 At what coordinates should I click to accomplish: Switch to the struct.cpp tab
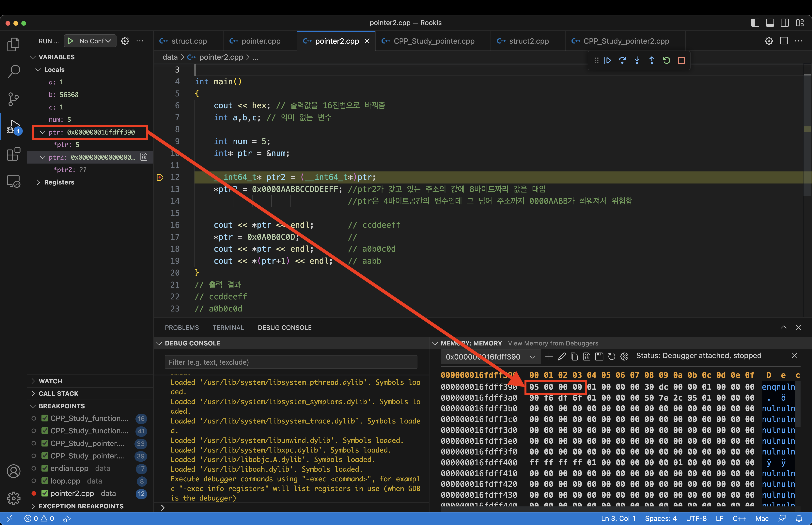click(x=188, y=41)
